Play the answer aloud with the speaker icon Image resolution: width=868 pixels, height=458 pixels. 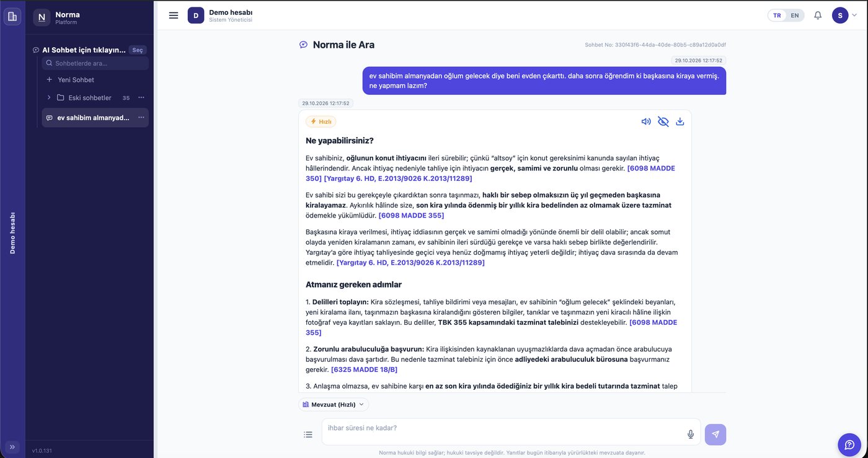point(646,121)
